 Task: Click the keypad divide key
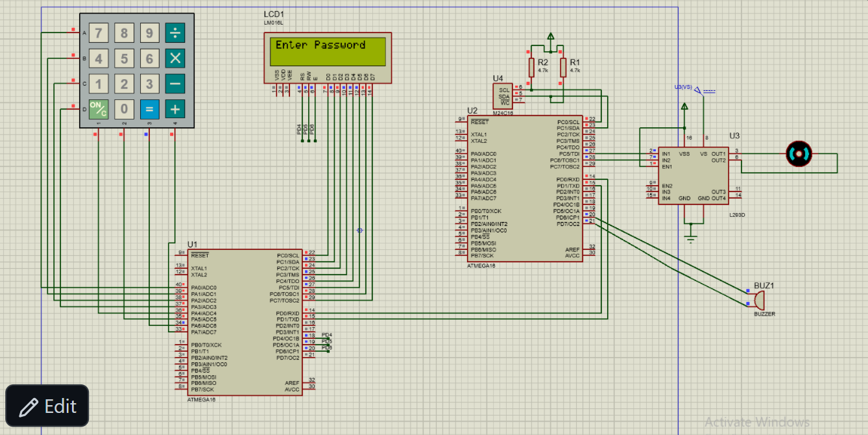click(175, 33)
